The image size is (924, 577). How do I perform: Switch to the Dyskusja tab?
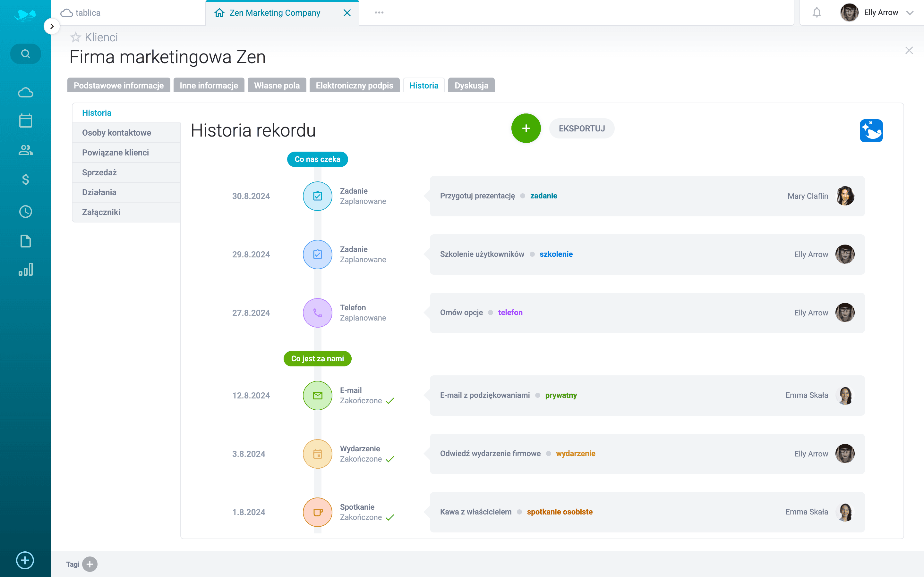(x=471, y=85)
